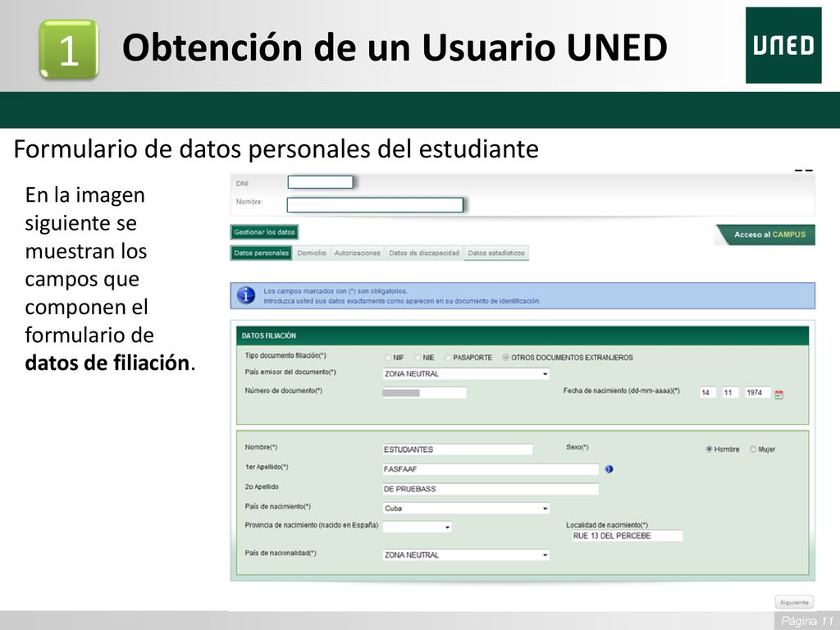This screenshot has width=840, height=630.
Task: Open Datos de discapacidad tab
Action: tap(424, 253)
